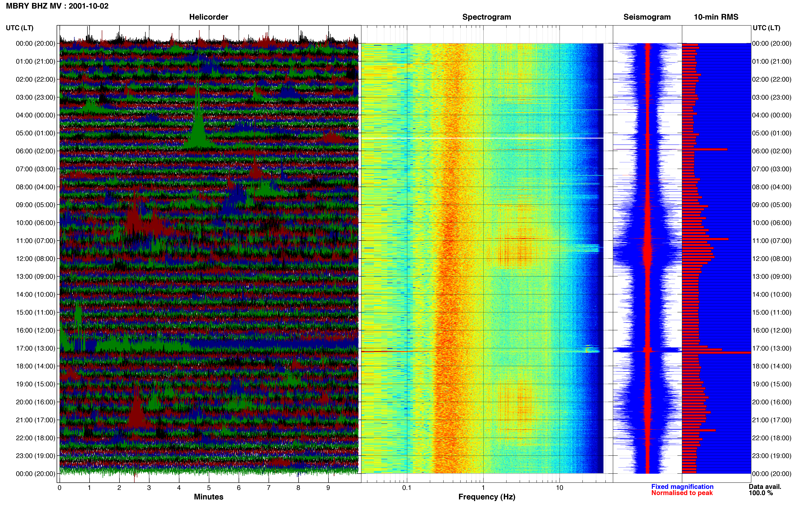This screenshot has height=508, width=812.
Task: Click the long red RMS bar near 11:00
Action: coord(705,239)
